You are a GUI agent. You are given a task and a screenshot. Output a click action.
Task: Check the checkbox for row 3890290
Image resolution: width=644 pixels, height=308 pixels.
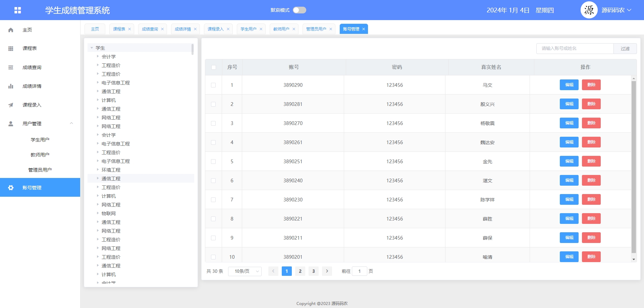(213, 85)
